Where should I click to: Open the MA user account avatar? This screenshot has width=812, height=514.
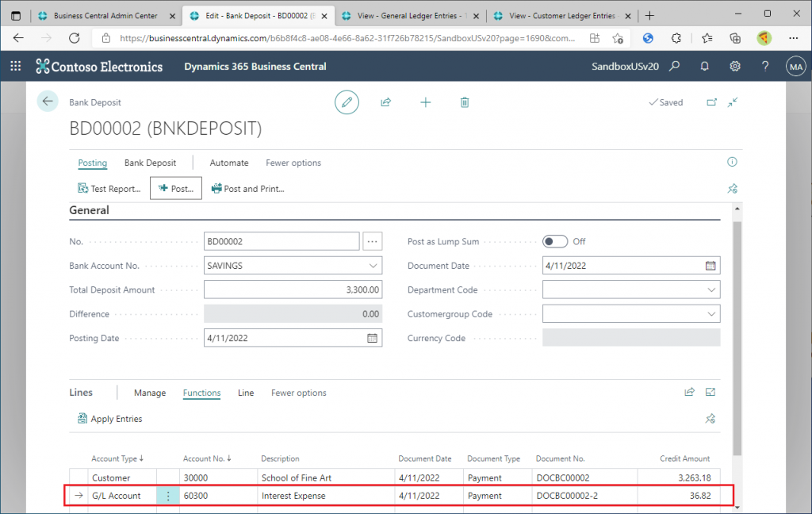pos(796,67)
